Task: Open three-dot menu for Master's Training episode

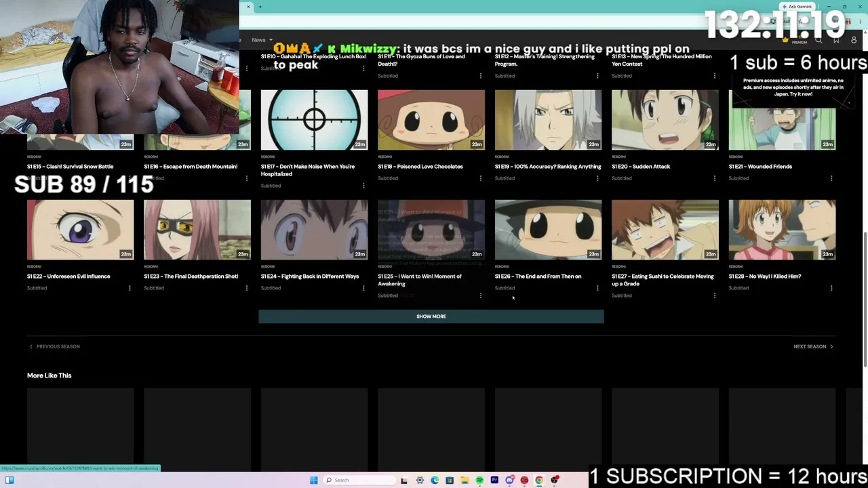Action: (x=597, y=76)
